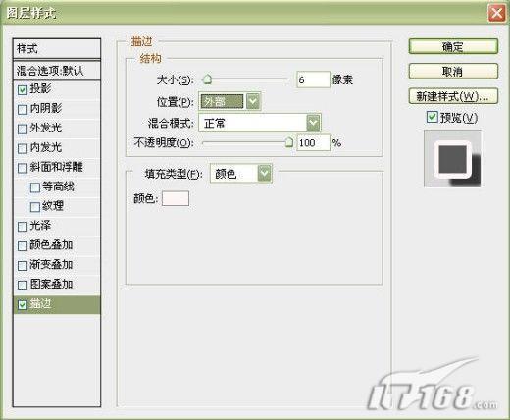This screenshot has width=510, height=420.
Task: Click the 大小 size value field
Action: tap(313, 79)
